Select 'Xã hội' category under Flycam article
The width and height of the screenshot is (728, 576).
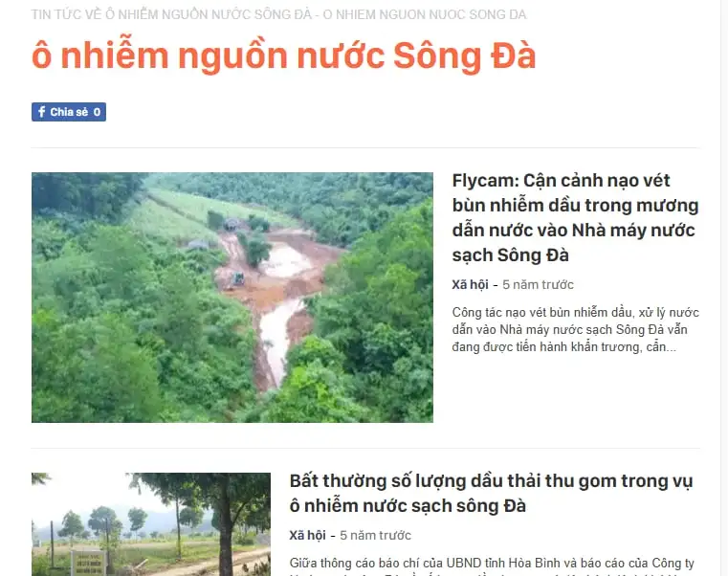470,284
